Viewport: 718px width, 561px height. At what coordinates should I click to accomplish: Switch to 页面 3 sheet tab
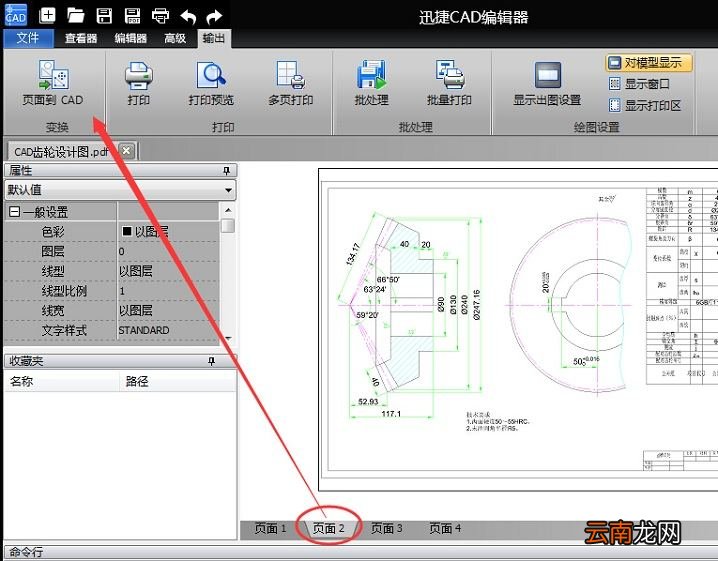(x=386, y=528)
